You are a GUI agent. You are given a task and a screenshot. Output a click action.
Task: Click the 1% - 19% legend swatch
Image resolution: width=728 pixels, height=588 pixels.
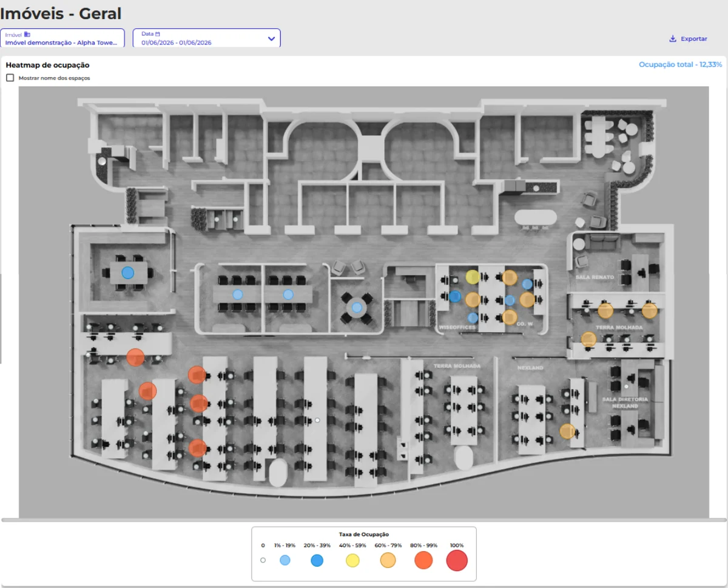(285, 561)
